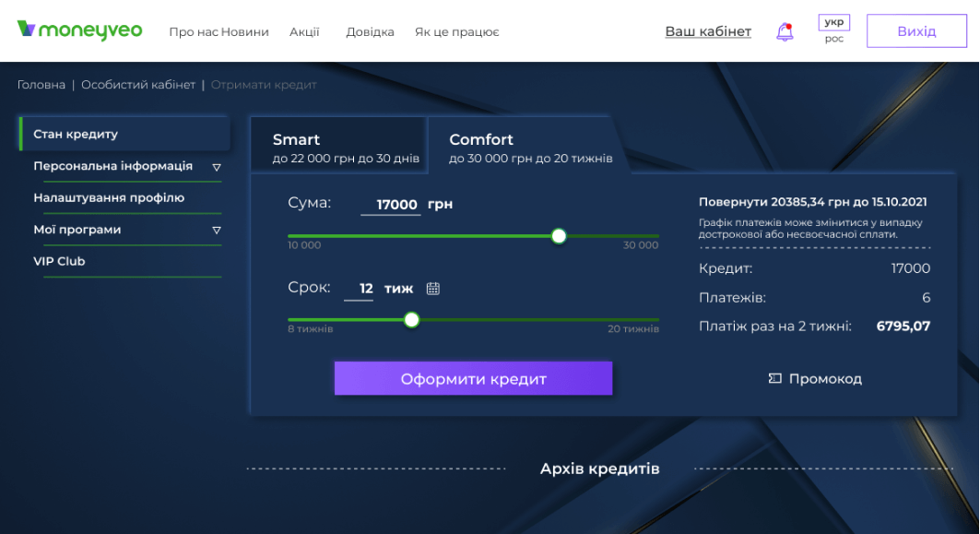This screenshot has width=980, height=534.
Task: Go to Акції menu item
Action: 304,32
